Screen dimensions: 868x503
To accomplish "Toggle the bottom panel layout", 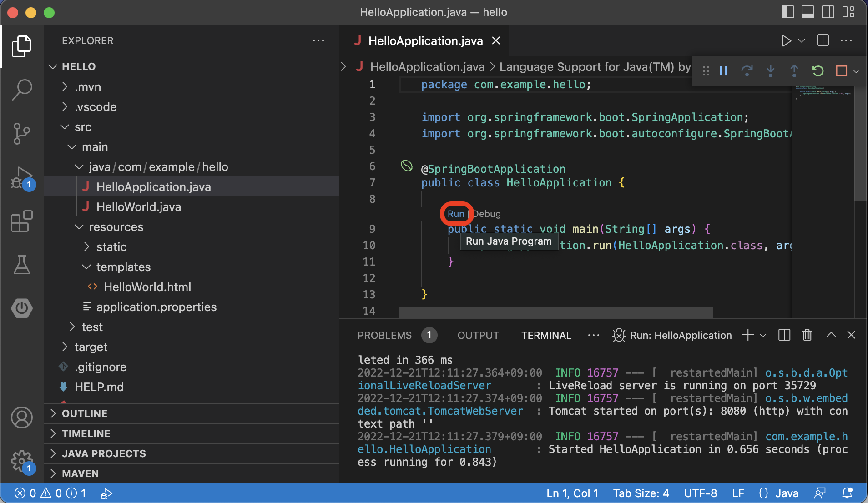I will [808, 12].
